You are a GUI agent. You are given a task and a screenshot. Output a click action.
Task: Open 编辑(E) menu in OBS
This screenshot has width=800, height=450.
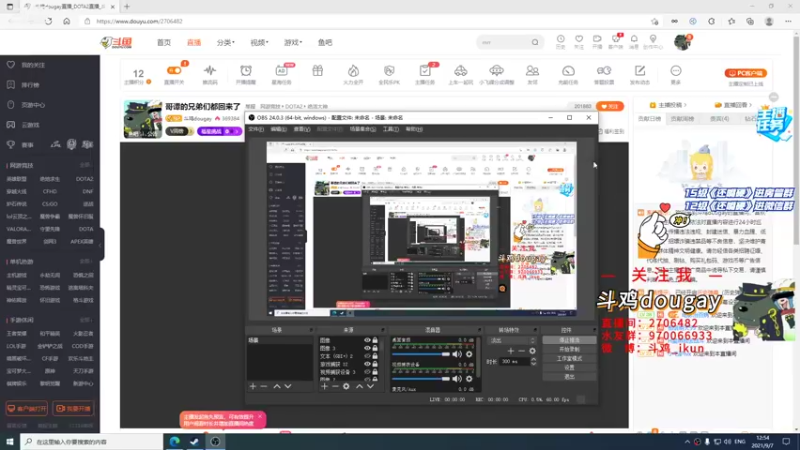pos(278,130)
